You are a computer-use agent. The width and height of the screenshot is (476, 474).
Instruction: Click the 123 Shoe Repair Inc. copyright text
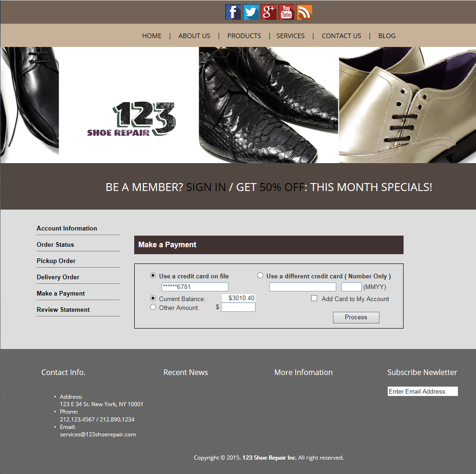[269, 458]
